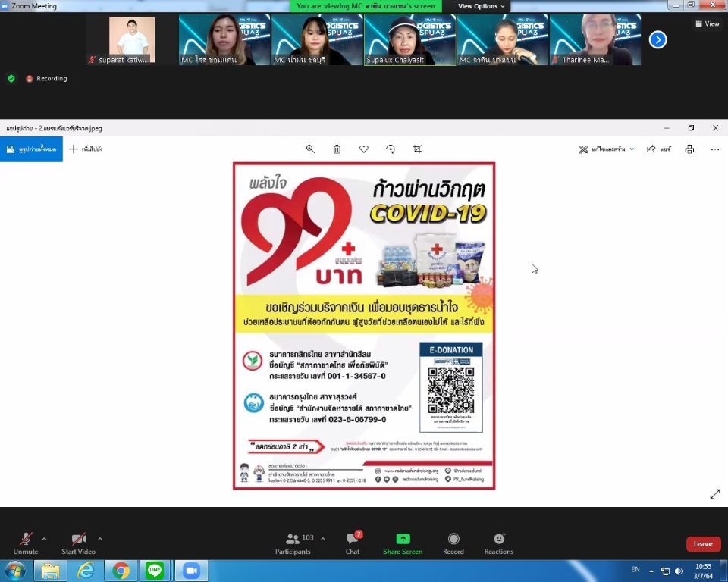728x582 pixels.
Task: Crop the photo
Action: pyautogui.click(x=417, y=149)
